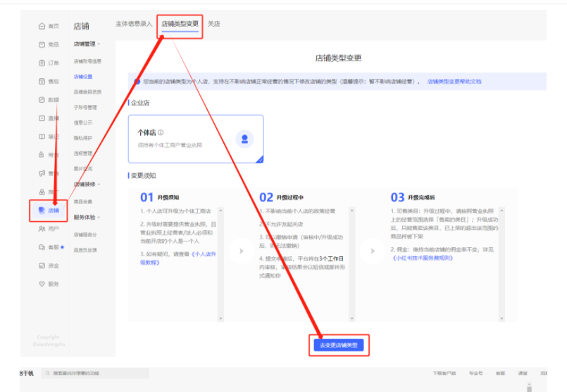Collapse the 服务体验 menu section

[x=99, y=217]
